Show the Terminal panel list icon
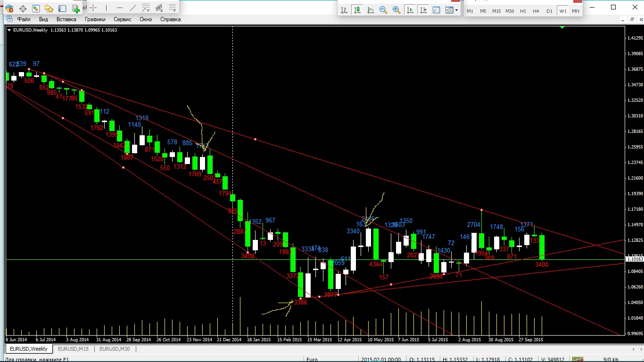 pyautogui.click(x=62, y=8)
